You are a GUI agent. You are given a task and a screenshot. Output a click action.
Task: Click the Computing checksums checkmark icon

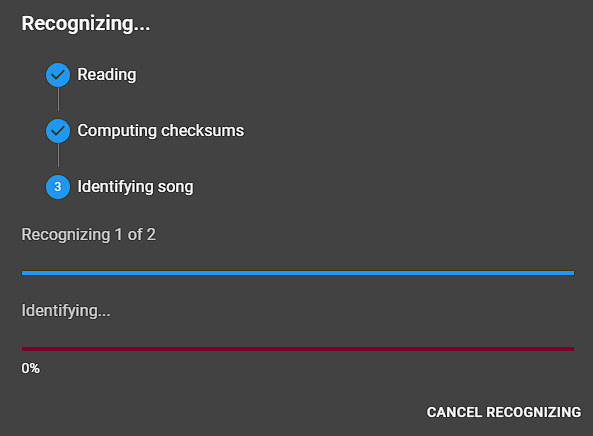point(58,131)
